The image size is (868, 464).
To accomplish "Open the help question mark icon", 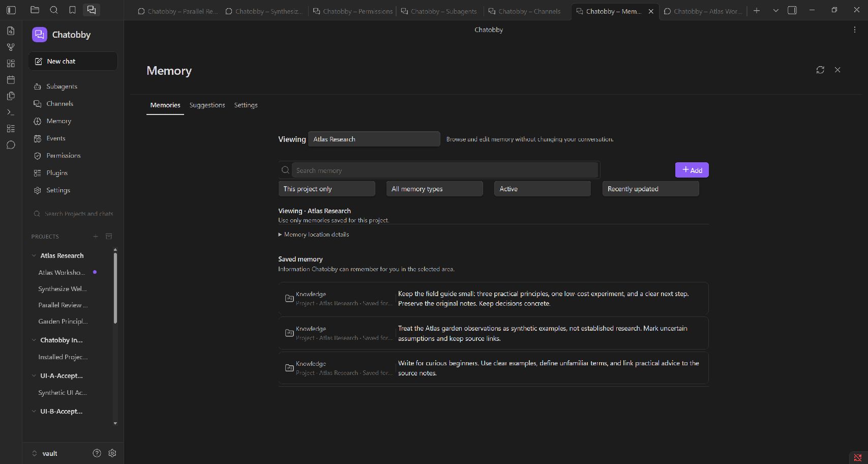I will pos(97,453).
